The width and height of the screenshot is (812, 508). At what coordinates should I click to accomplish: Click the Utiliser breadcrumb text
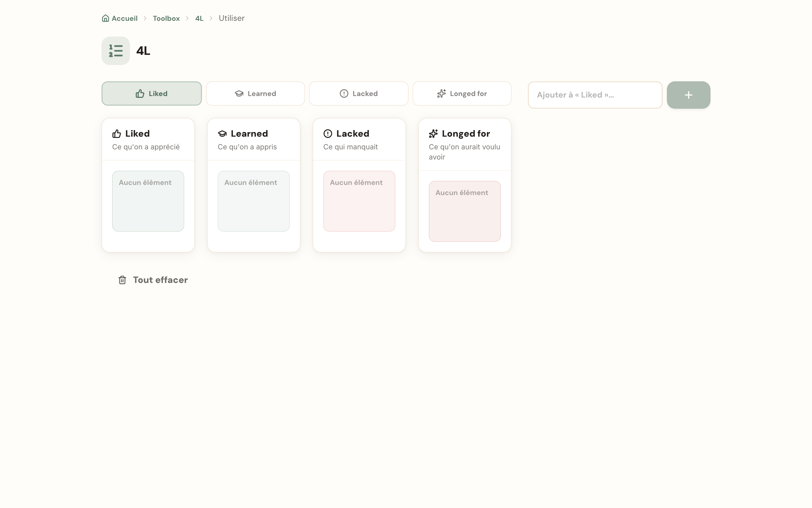(231, 18)
